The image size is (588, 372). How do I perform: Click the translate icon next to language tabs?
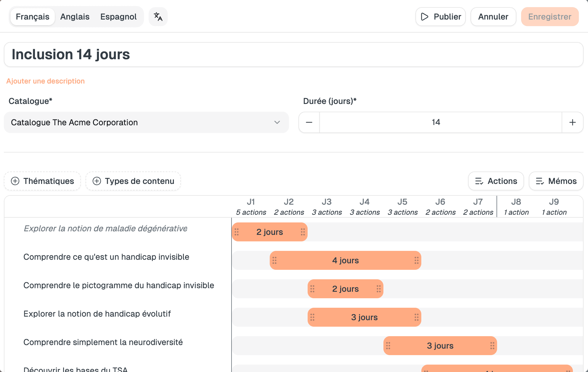point(158,17)
